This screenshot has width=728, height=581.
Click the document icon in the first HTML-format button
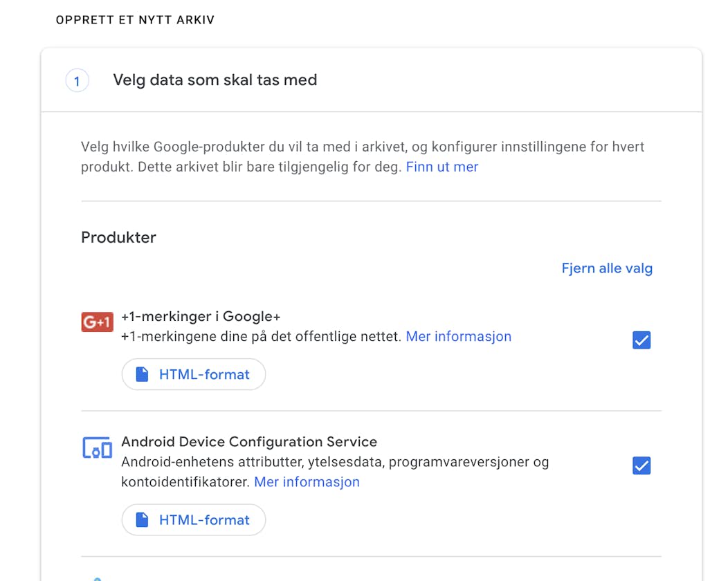[x=141, y=374]
